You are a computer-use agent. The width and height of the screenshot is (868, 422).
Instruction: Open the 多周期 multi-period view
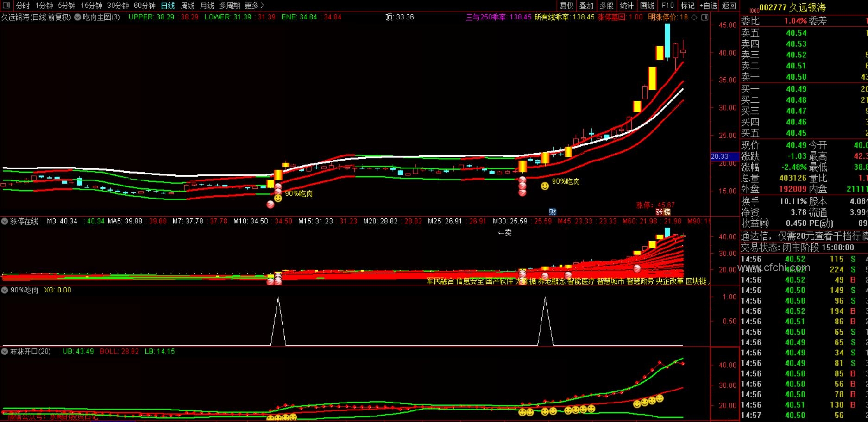click(230, 6)
